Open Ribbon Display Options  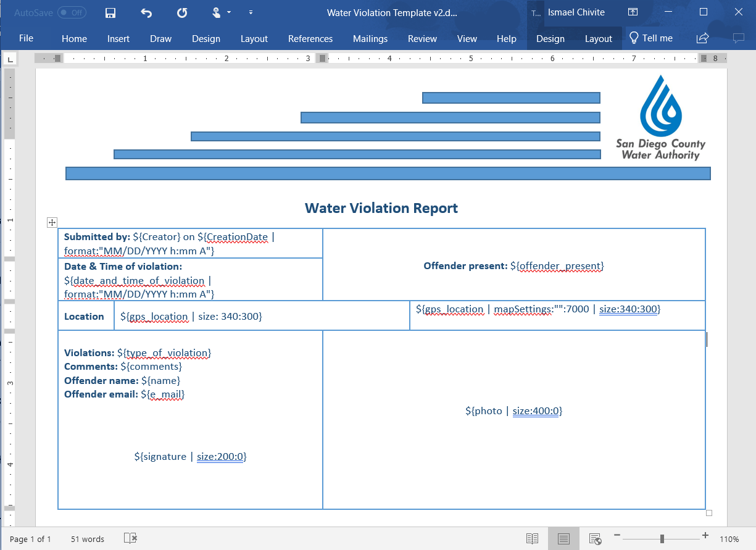(x=633, y=12)
